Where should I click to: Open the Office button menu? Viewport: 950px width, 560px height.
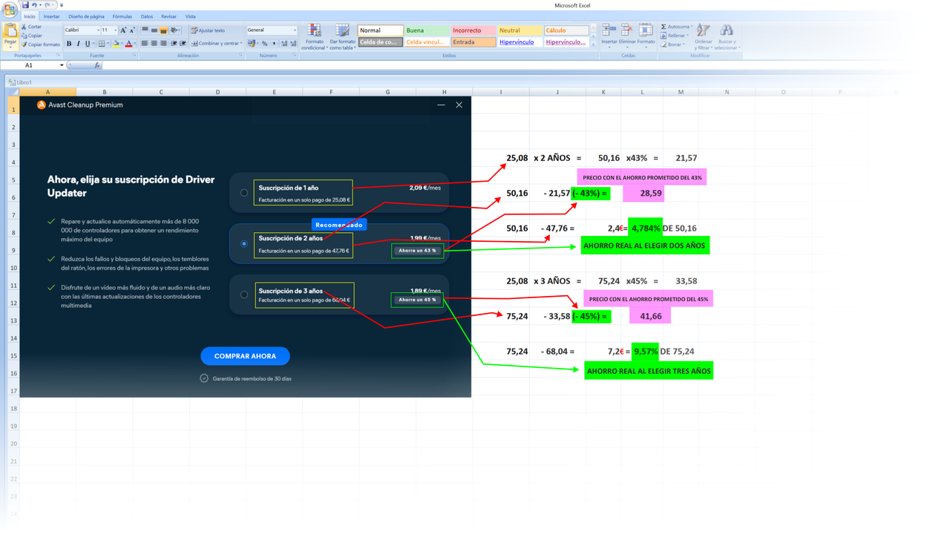[x=9, y=8]
